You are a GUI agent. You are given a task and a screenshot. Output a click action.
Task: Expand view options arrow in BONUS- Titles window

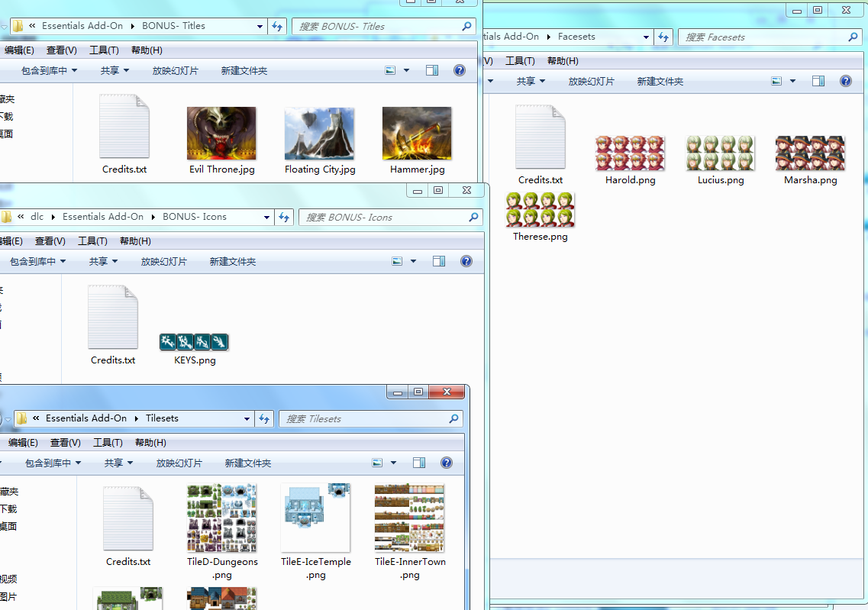click(x=406, y=70)
